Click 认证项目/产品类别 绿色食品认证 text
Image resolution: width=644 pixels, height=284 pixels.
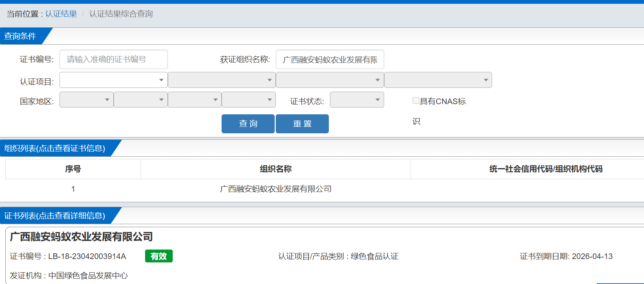coord(338,256)
